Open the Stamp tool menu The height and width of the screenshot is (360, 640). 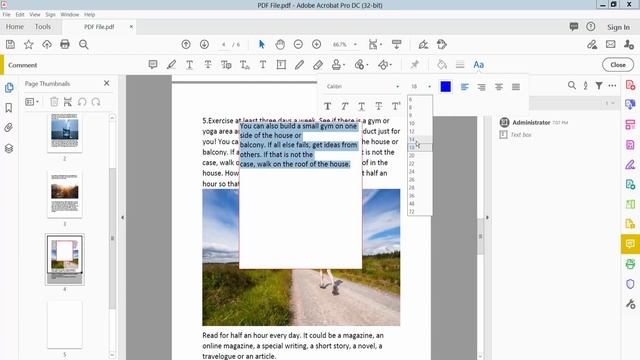[338, 64]
